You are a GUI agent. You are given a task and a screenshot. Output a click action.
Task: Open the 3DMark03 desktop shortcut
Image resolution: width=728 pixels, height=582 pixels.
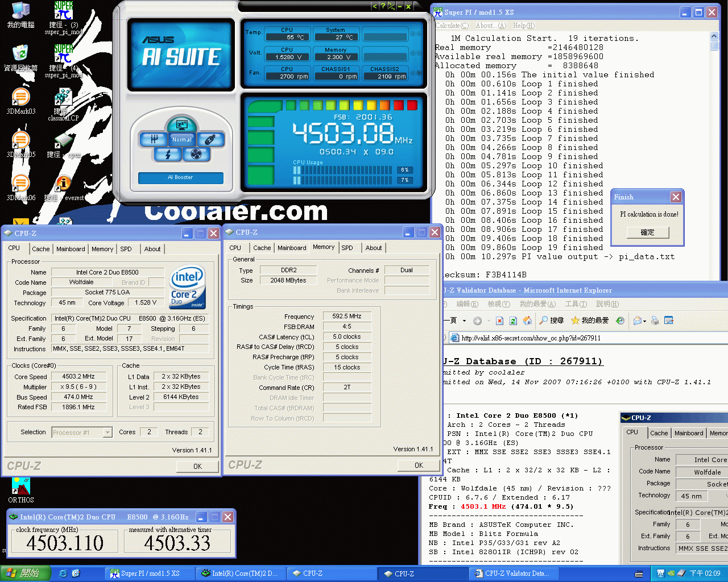pyautogui.click(x=21, y=101)
